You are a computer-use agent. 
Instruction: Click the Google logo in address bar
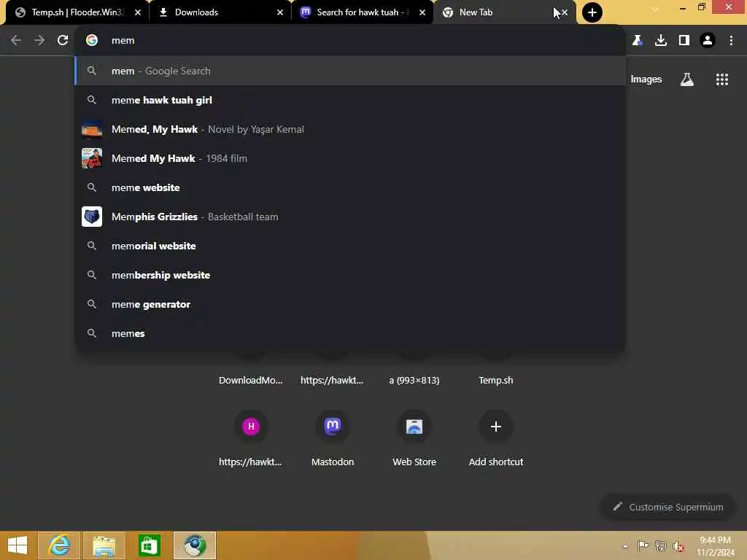[92, 41]
